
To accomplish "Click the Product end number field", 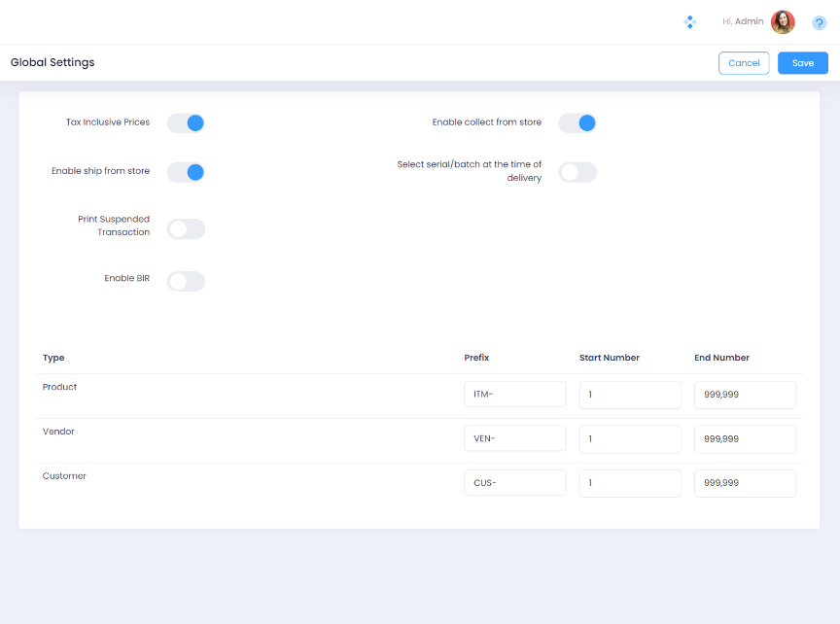I will [x=745, y=395].
